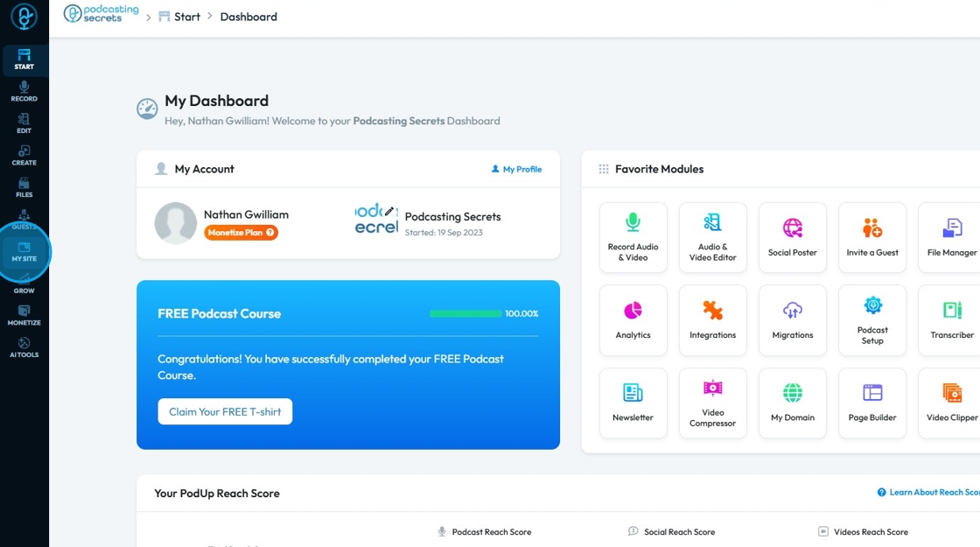
Task: Open the Start section in sidebar
Action: click(24, 60)
